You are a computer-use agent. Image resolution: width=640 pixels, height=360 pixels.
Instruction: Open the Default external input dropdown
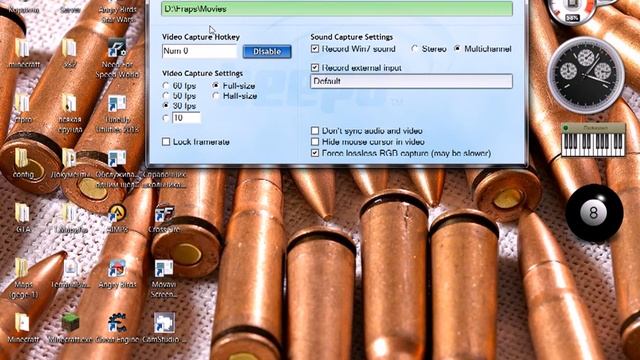tap(411, 81)
